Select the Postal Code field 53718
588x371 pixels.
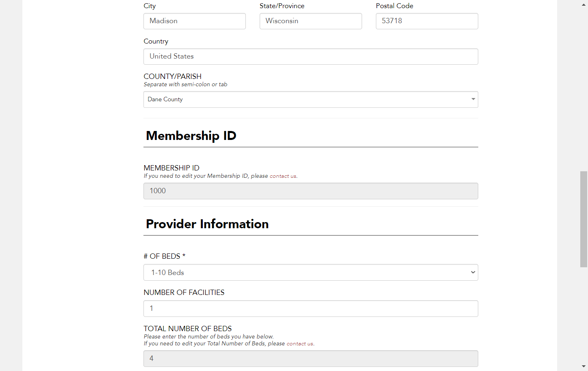coord(427,21)
